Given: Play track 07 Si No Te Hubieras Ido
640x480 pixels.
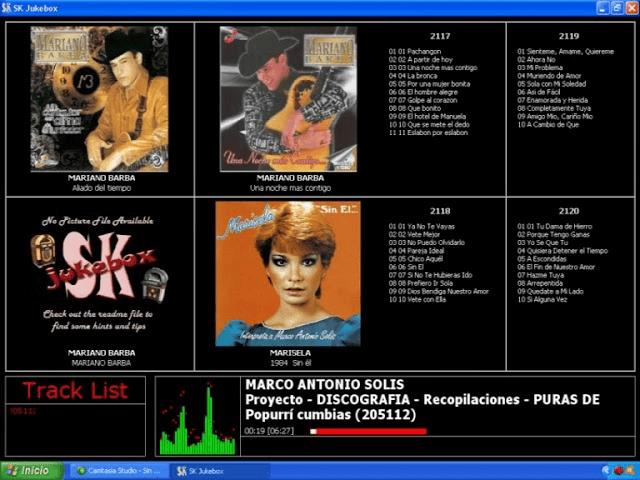Looking at the screenshot, I should point(430,275).
